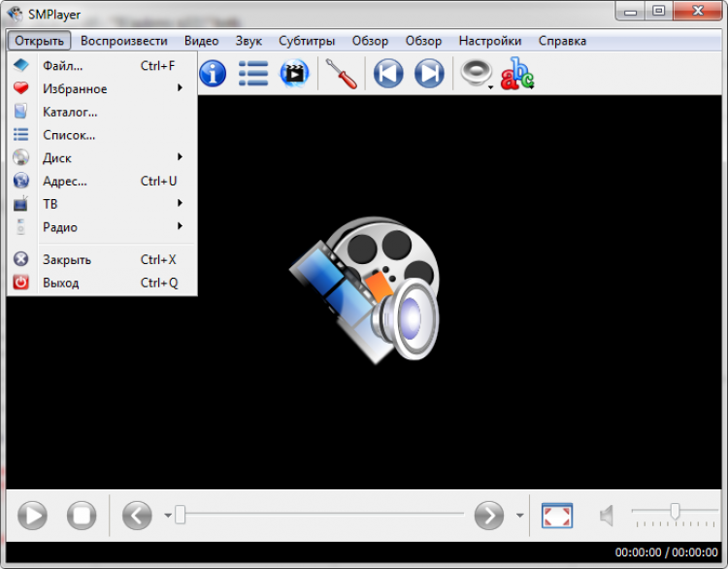This screenshot has width=728, height=569.
Task: Choose Каталог... menu entry
Action: tap(103, 112)
